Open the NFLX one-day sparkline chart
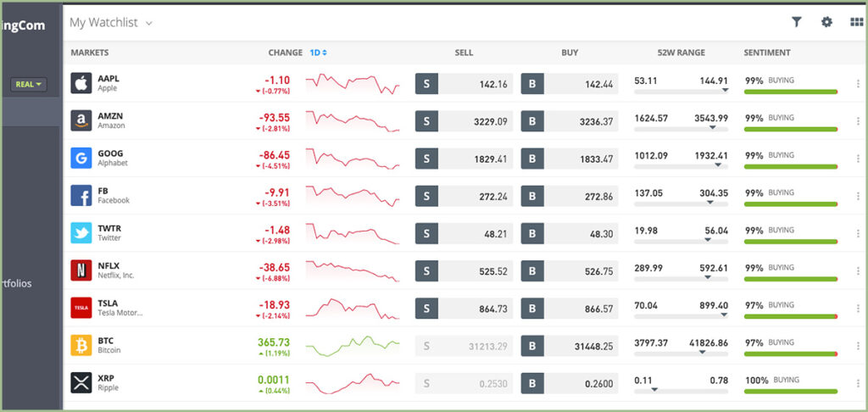Image resolution: width=868 pixels, height=412 pixels. tap(352, 270)
